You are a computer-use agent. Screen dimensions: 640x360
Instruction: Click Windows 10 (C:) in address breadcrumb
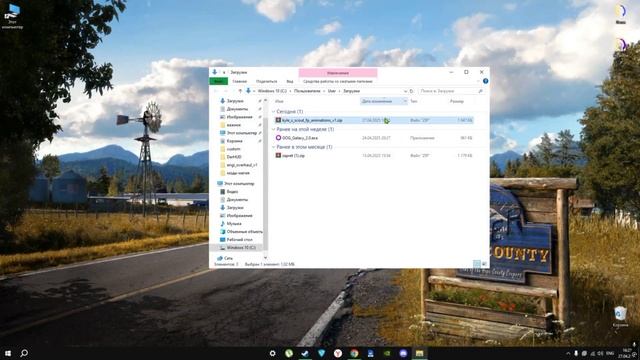tap(272, 91)
